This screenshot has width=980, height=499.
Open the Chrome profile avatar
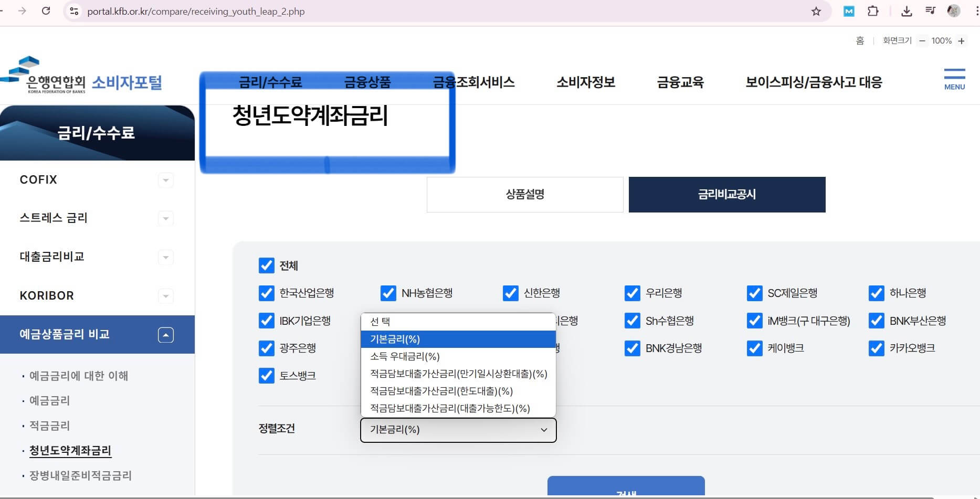[x=954, y=10]
